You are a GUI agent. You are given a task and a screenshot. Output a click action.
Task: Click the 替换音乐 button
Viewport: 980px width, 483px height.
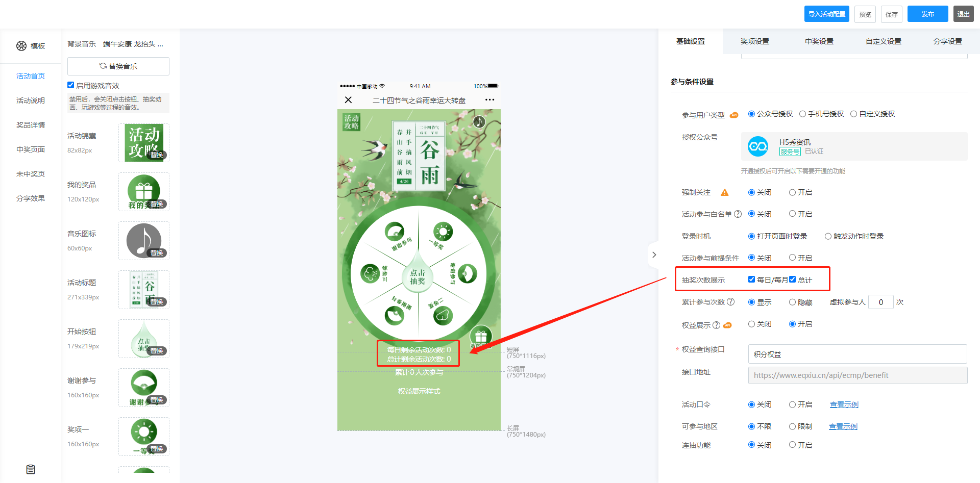[118, 66]
